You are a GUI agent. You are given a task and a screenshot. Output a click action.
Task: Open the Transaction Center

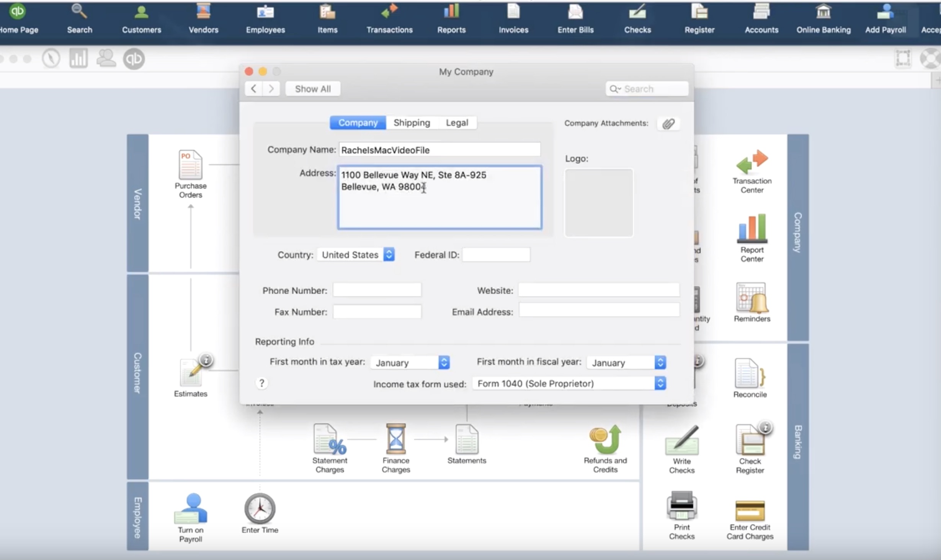[752, 171]
